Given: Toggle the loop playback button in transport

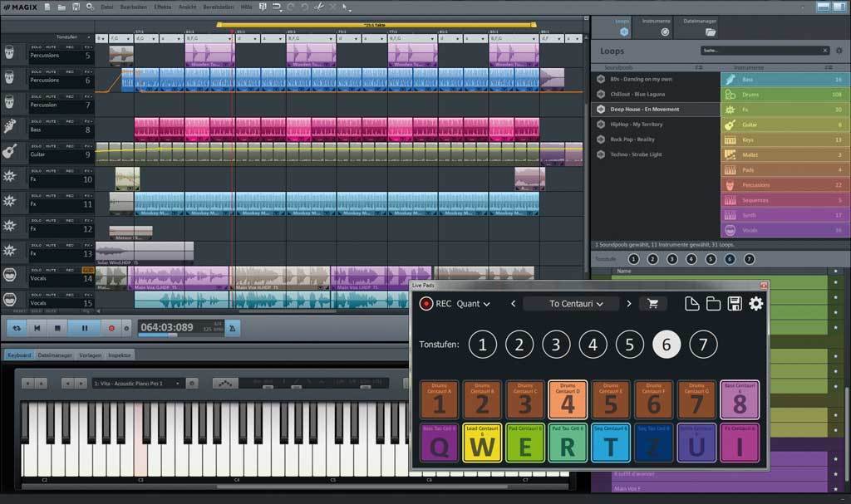Looking at the screenshot, I should (16, 328).
